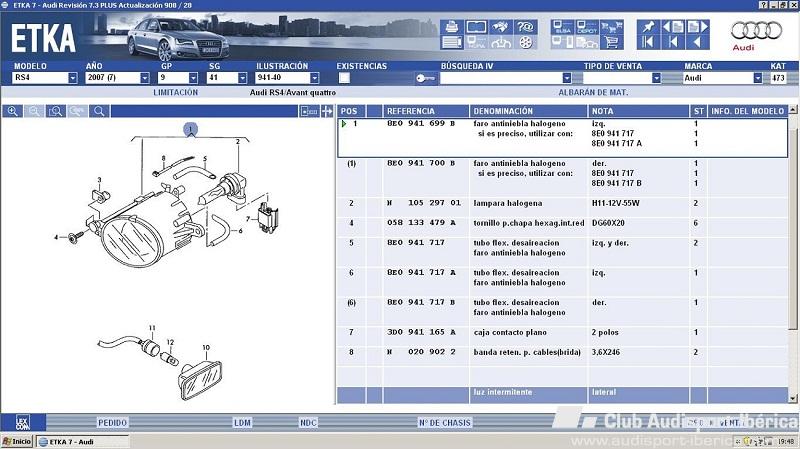Go to next page with right-arrow document icon
Image resolution: width=800 pixels, height=449 pixels.
coord(697,27)
